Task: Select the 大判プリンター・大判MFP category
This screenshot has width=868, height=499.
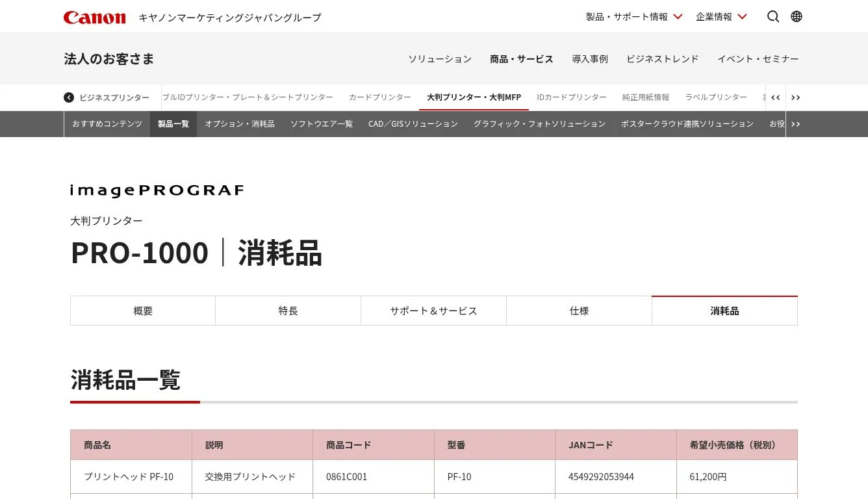Action: pos(474,97)
